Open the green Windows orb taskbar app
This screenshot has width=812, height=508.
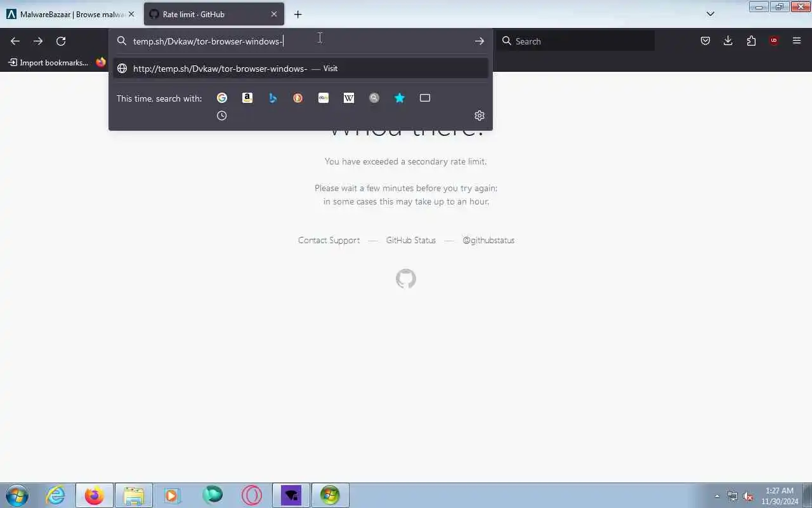(x=330, y=495)
